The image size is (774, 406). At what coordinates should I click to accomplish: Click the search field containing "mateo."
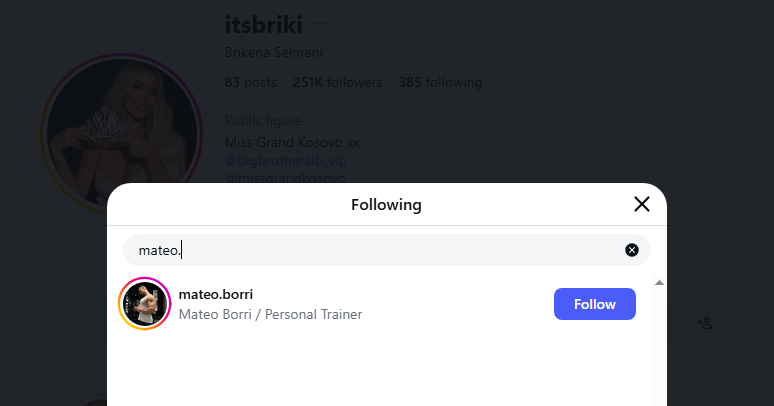pos(370,250)
